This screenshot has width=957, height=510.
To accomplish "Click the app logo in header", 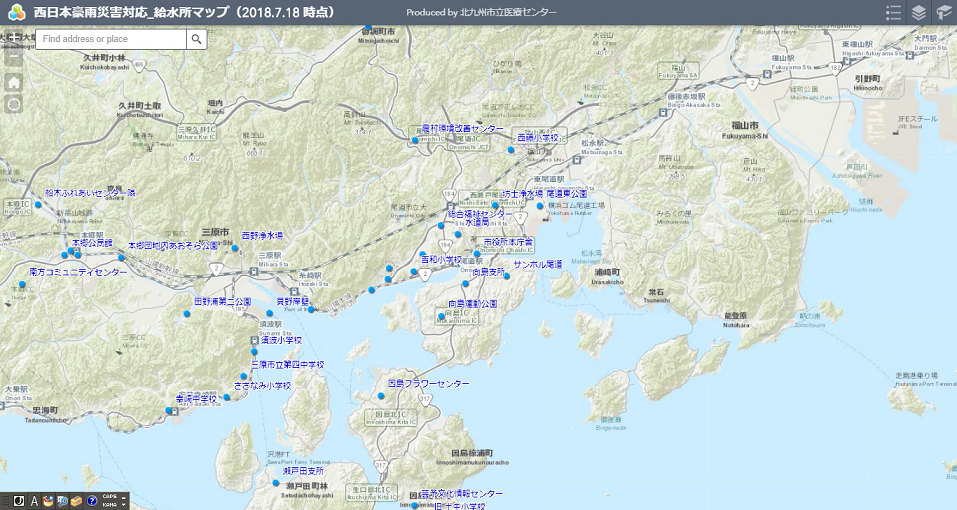I will pyautogui.click(x=15, y=13).
